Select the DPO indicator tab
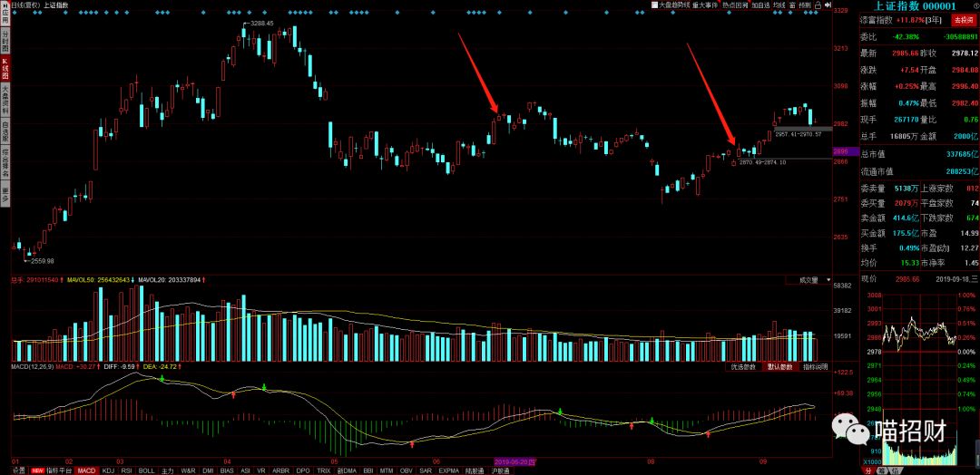 (x=303, y=470)
